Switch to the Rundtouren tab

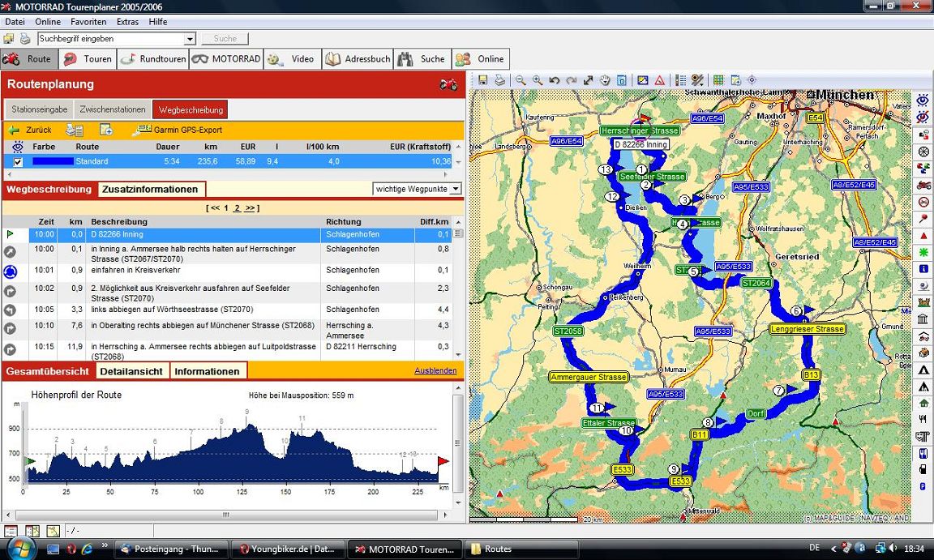(154, 59)
